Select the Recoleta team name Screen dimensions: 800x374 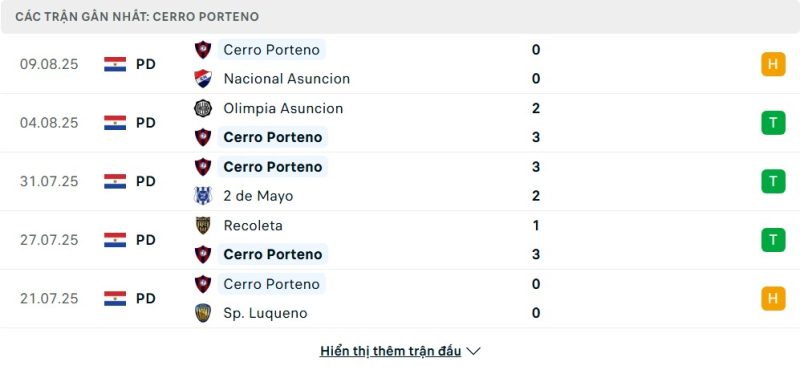tap(253, 226)
